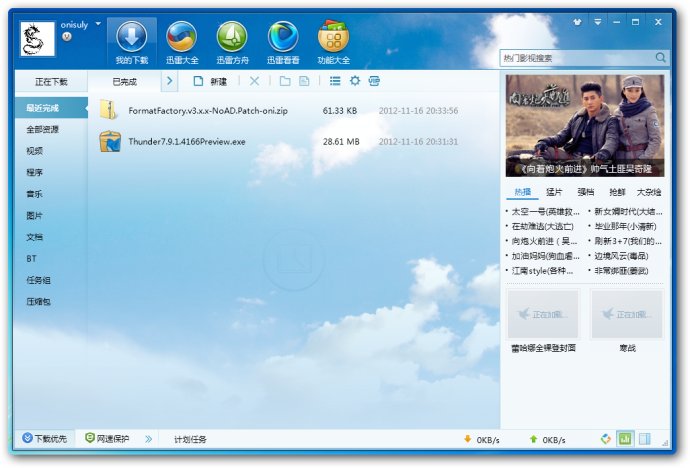Open 迅雷大全 icon in top bar

[182, 43]
